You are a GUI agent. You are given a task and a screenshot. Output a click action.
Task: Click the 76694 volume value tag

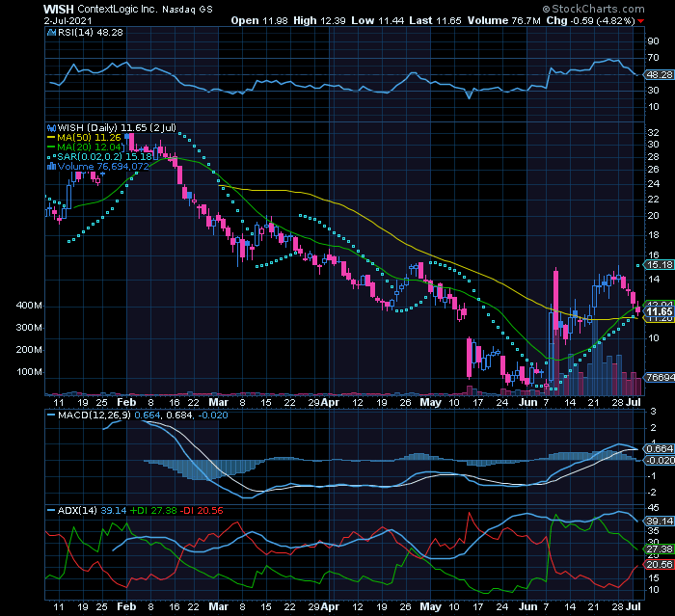(x=659, y=379)
